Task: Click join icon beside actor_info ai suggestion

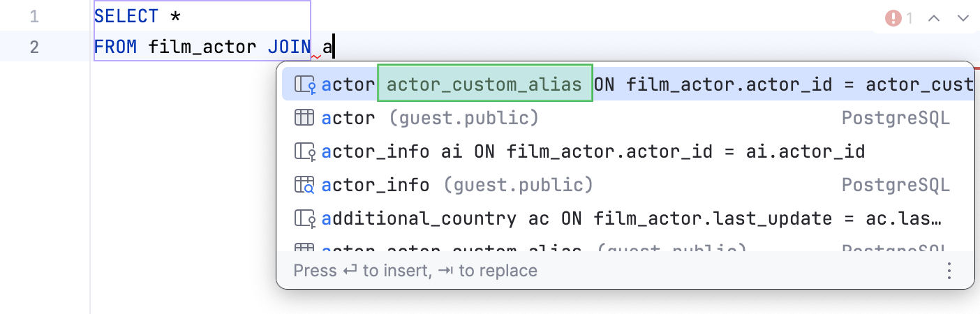Action: pyautogui.click(x=304, y=151)
